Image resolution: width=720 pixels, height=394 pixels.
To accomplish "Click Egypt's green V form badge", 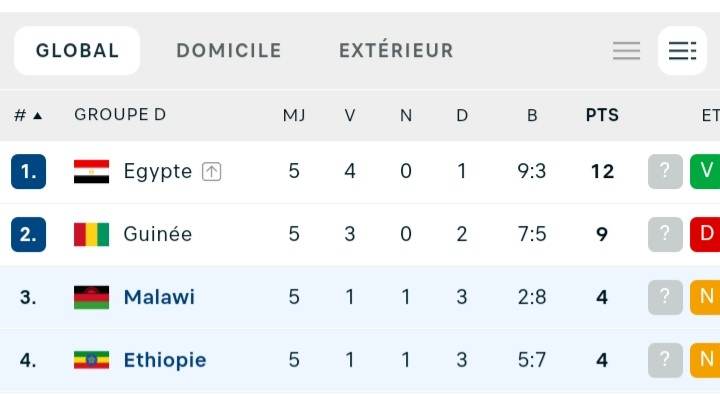I will (705, 171).
